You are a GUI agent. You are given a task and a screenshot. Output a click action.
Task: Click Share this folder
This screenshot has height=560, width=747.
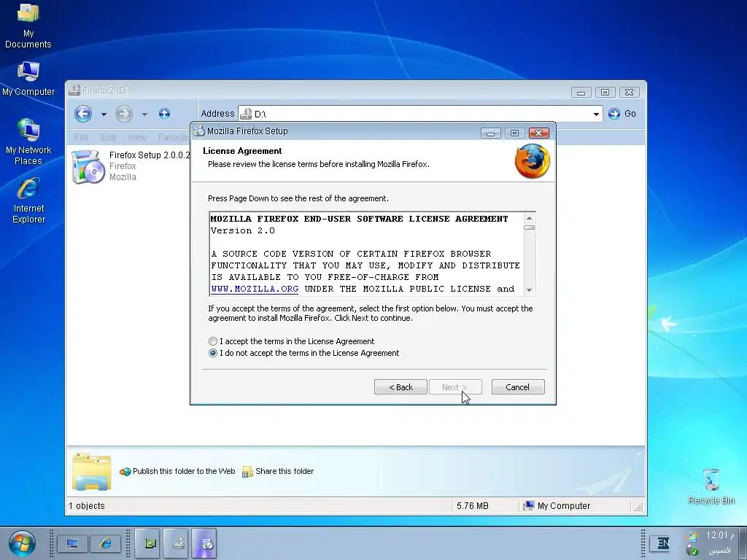pos(278,472)
